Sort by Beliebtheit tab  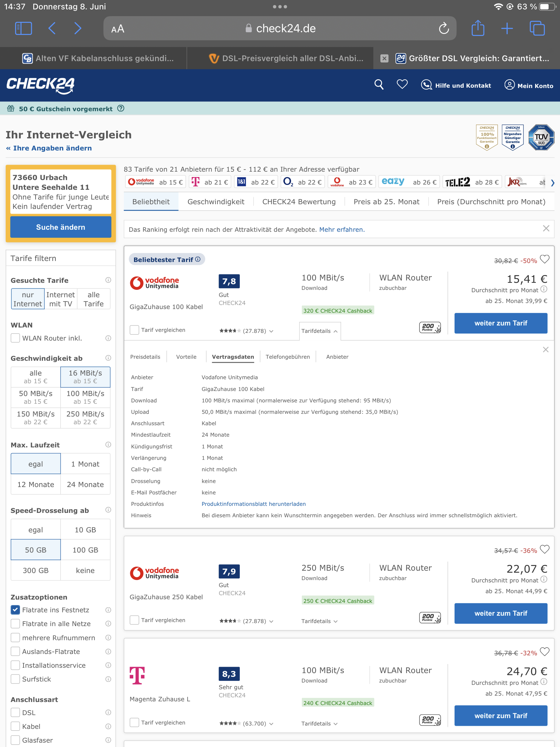(x=151, y=202)
